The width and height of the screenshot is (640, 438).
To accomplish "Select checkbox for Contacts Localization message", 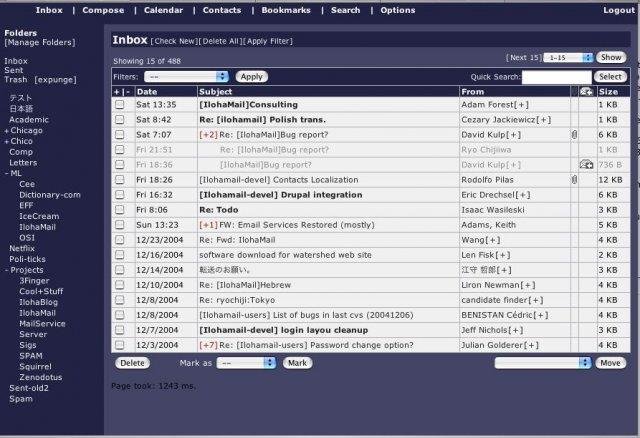I will (x=120, y=180).
